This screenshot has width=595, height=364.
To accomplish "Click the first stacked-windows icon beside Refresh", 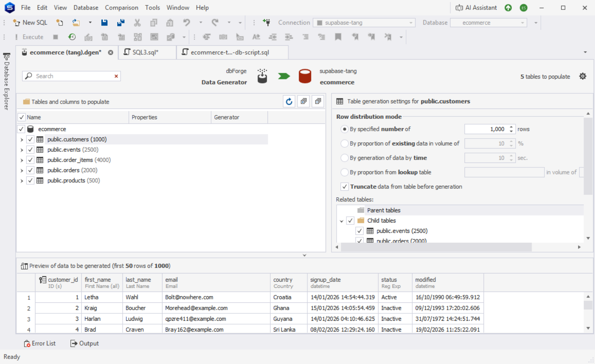I will tap(304, 102).
